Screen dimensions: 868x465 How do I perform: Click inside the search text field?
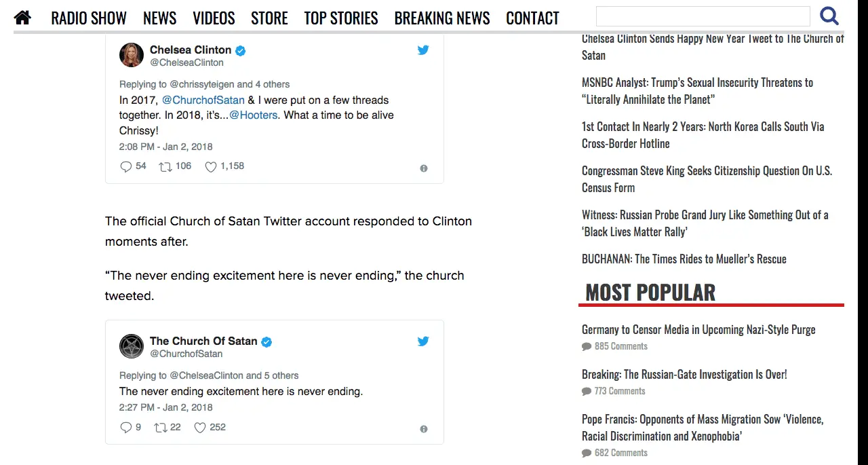pyautogui.click(x=703, y=16)
